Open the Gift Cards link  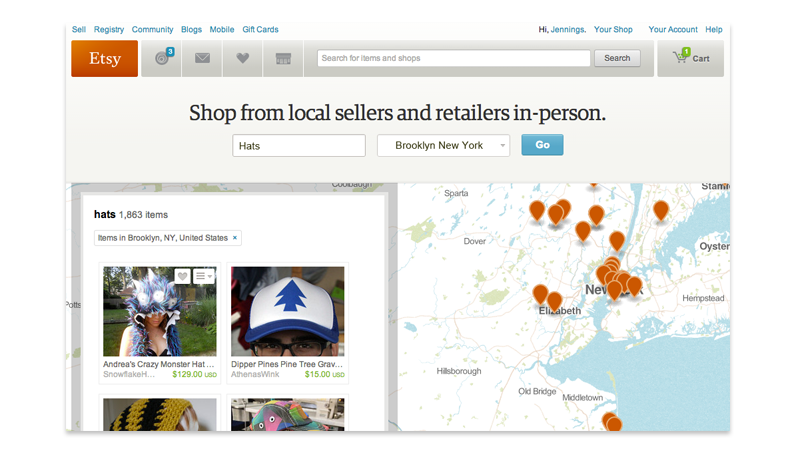(x=260, y=29)
